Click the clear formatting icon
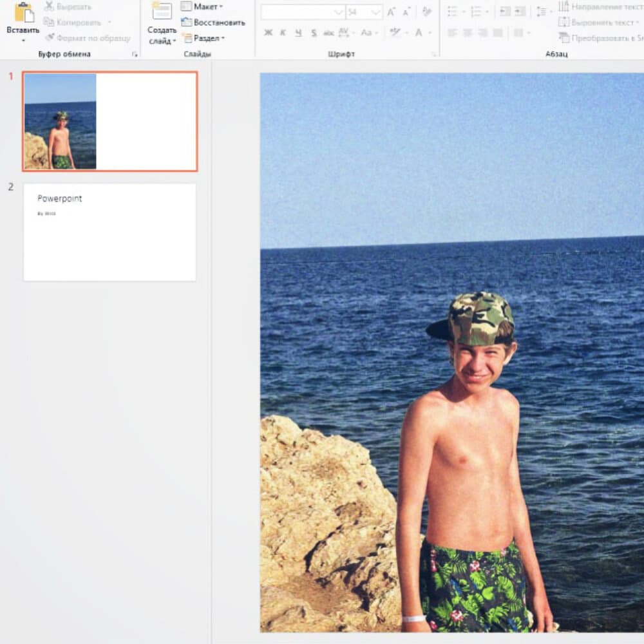The height and width of the screenshot is (644, 644). [x=426, y=12]
